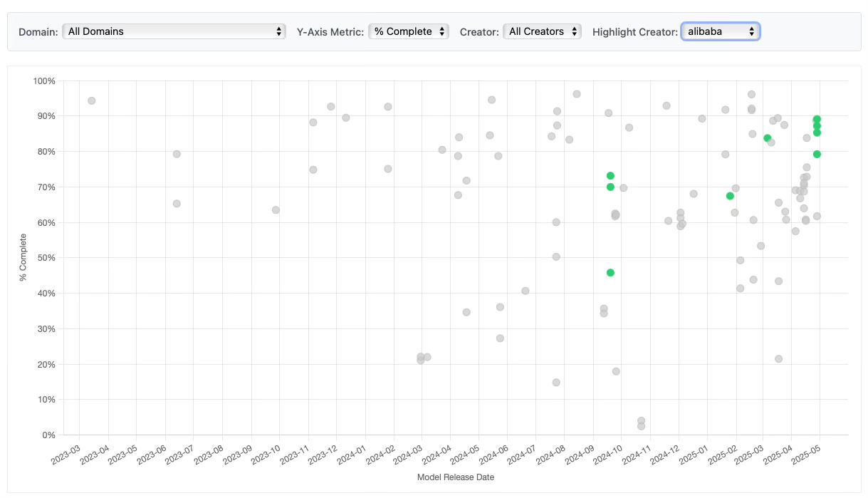Click the '2025-05' x-axis tick label
The width and height of the screenshot is (868, 498).
click(x=806, y=456)
